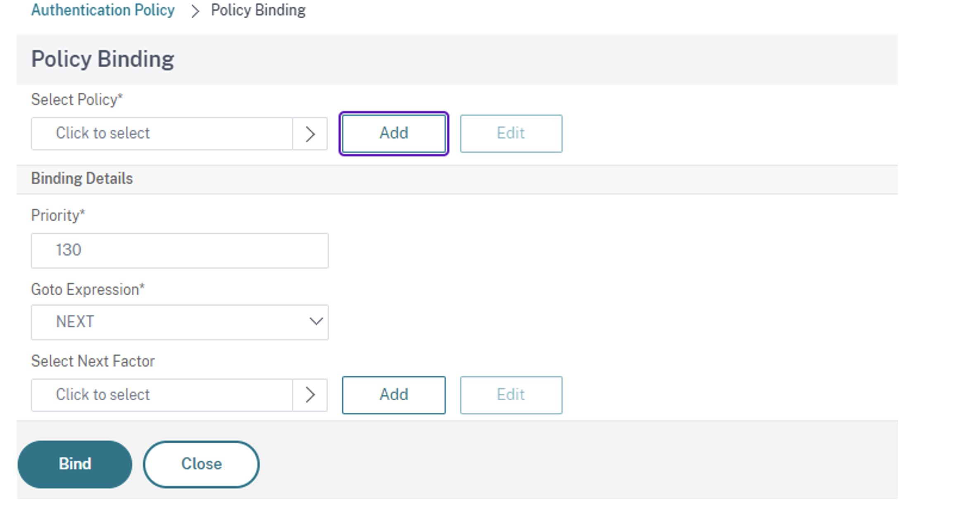The height and width of the screenshot is (507, 980).
Task: Open the Goto Expression dropdown
Action: click(x=179, y=322)
